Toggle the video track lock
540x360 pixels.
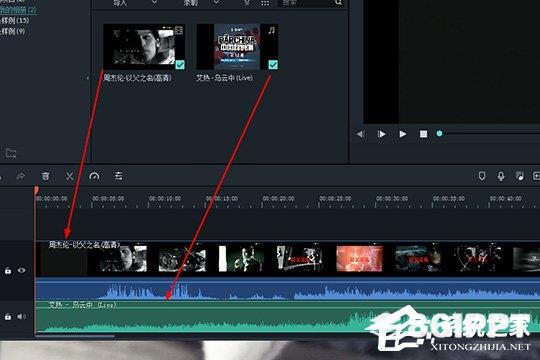tap(8, 271)
